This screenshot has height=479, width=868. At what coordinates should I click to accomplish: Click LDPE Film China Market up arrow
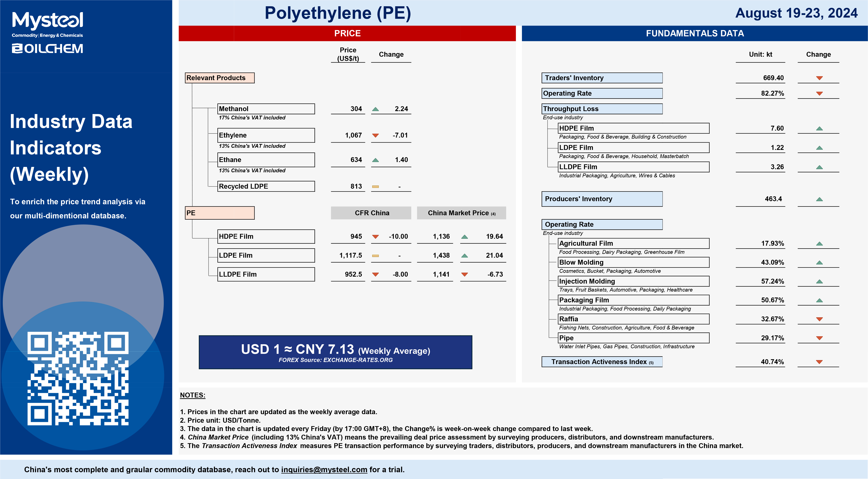[x=464, y=256]
